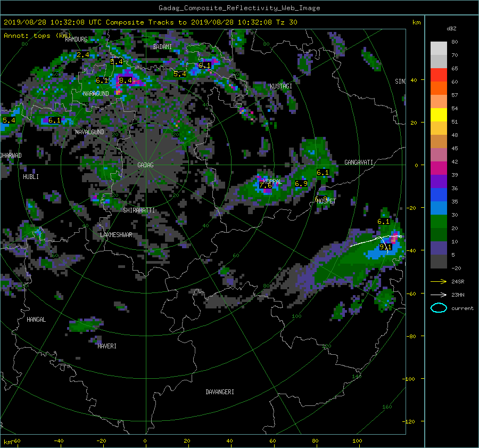Click the dBZ legend heading
The image size is (479, 448).
coord(451,29)
